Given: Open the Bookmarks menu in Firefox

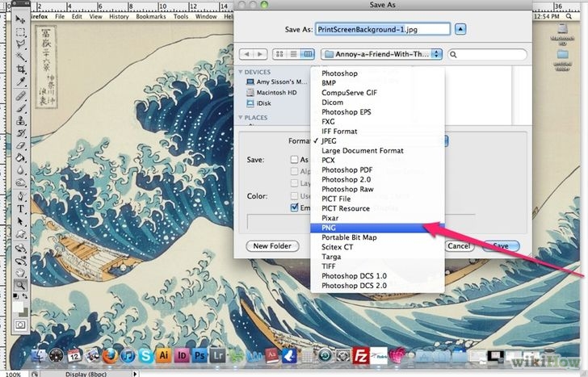Looking at the screenshot, I should point(151,16).
